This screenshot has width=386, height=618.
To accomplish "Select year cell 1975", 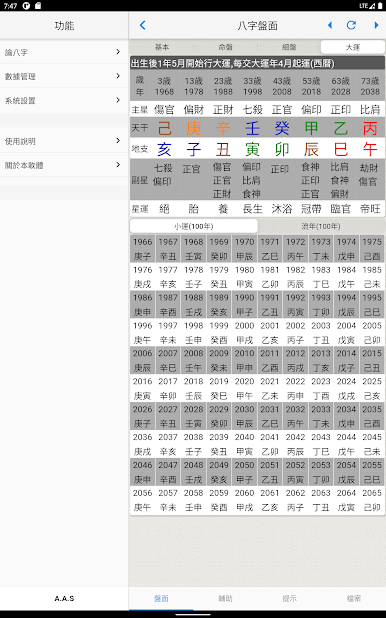I will click(x=372, y=249).
